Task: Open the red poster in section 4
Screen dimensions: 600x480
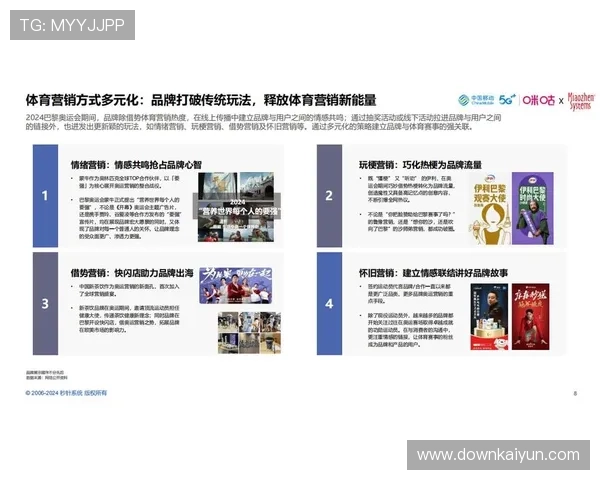Action: (530, 317)
